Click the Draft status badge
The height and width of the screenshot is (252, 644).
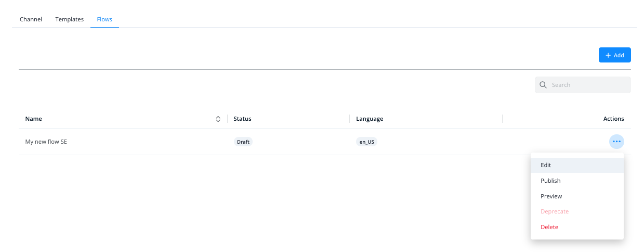click(243, 142)
